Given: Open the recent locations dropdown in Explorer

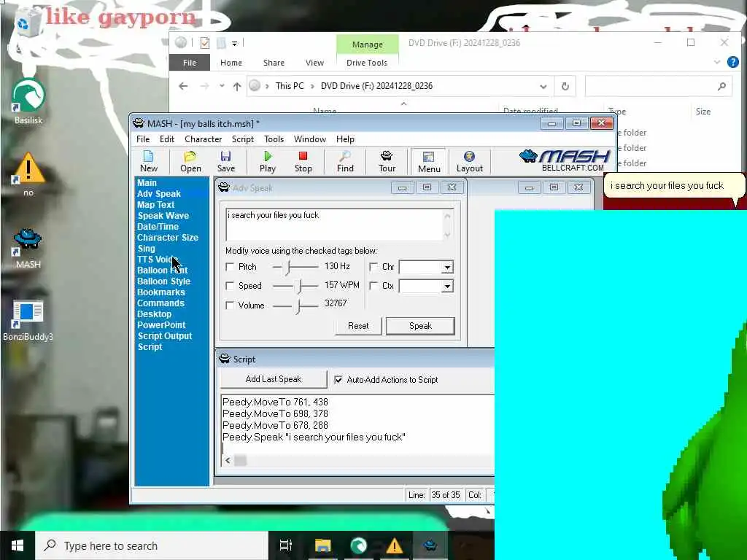Looking at the screenshot, I should 222,86.
